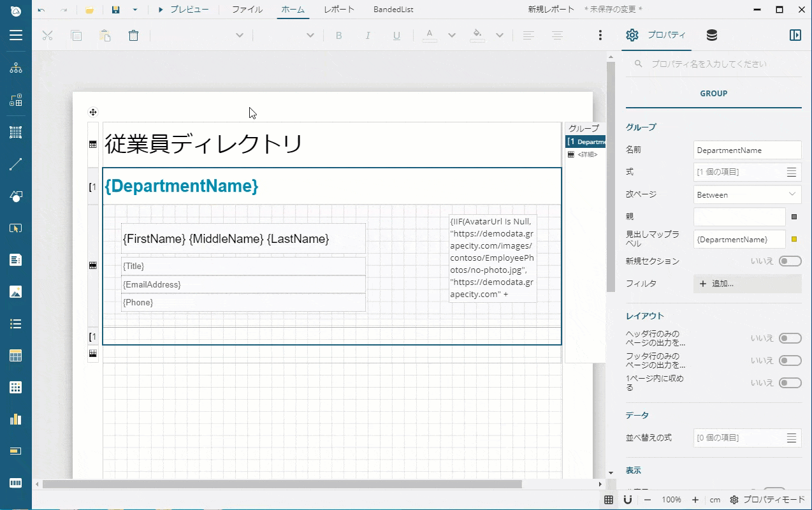Image resolution: width=812 pixels, height=510 pixels.
Task: Click the delete trash icon in toolbar
Action: (133, 36)
